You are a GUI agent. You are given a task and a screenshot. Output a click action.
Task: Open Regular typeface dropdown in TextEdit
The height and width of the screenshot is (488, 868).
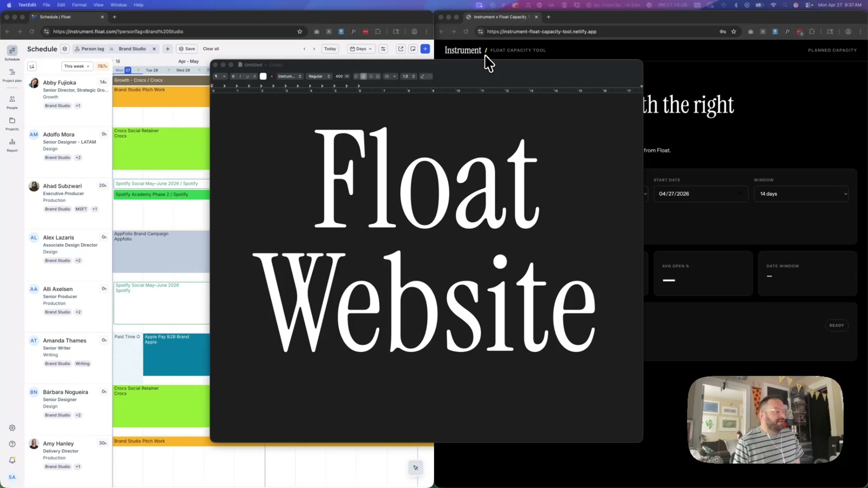point(319,76)
